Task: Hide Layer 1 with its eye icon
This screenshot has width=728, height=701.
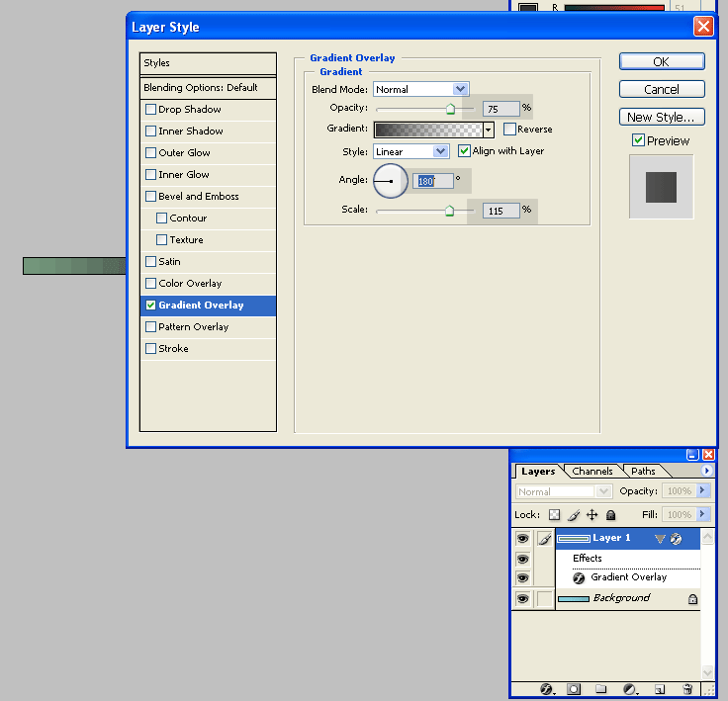Action: point(522,539)
